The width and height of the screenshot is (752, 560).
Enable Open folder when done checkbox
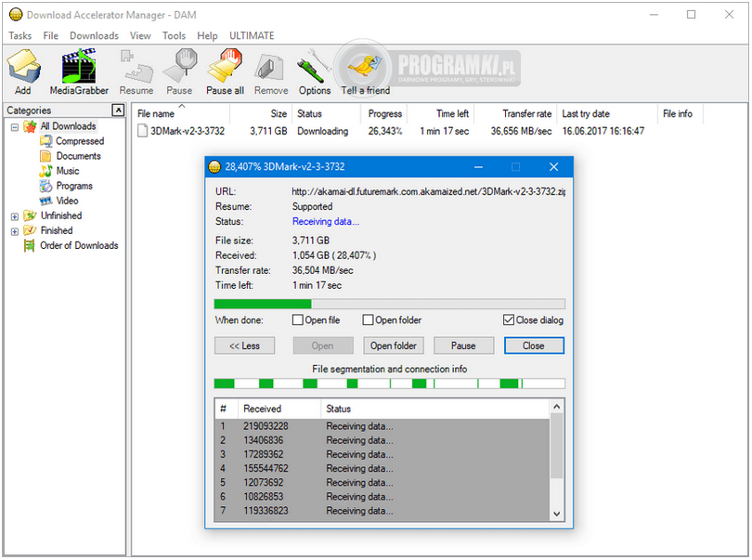[x=368, y=319]
